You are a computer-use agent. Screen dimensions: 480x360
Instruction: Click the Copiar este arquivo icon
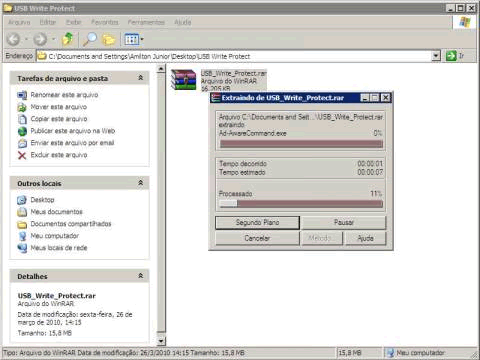click(22, 119)
